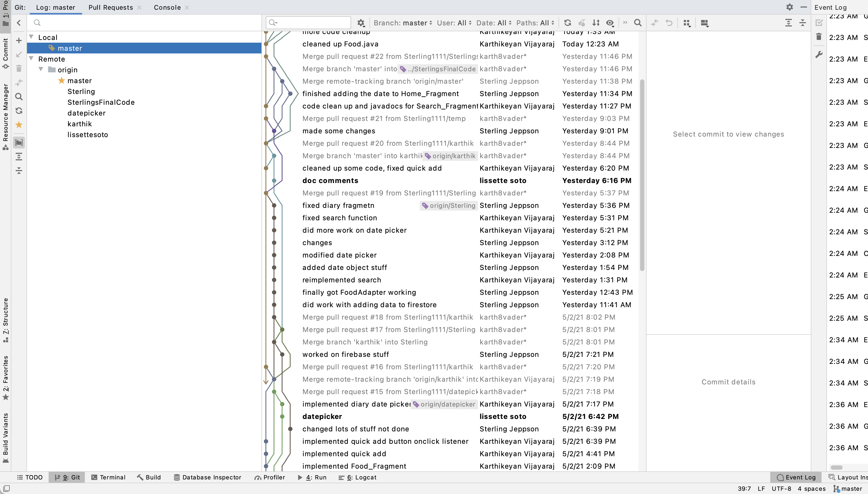The image size is (868, 494).
Task: Open the Structure side tool window
Action: coord(5,320)
